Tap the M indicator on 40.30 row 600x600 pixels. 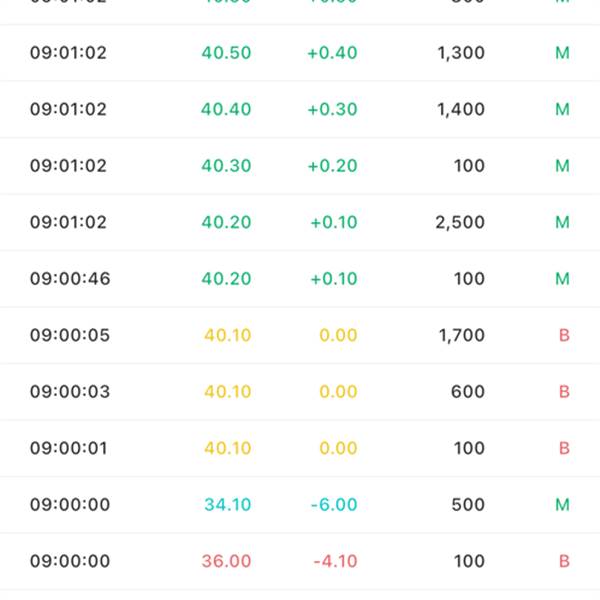(x=562, y=166)
